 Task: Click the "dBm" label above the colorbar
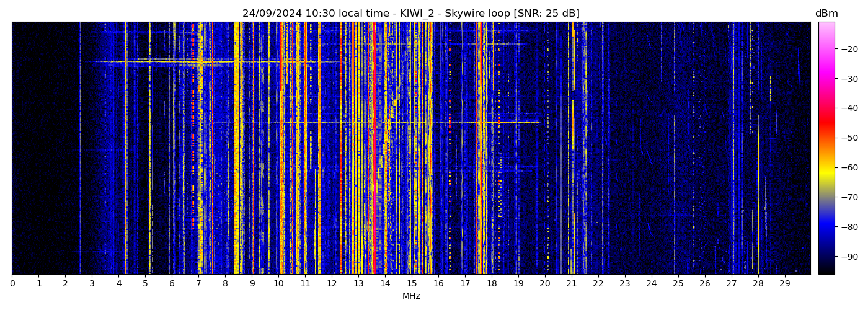[826, 14]
